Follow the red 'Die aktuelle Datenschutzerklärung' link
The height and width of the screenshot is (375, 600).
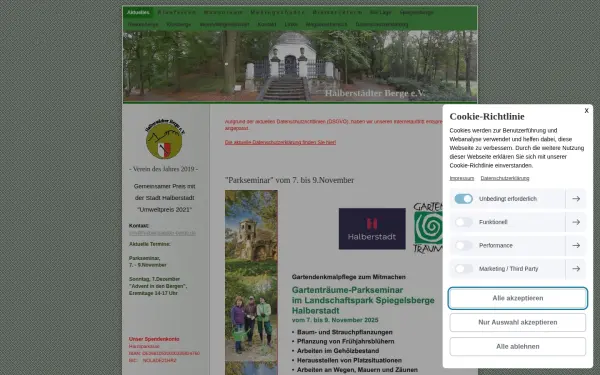tap(280, 142)
